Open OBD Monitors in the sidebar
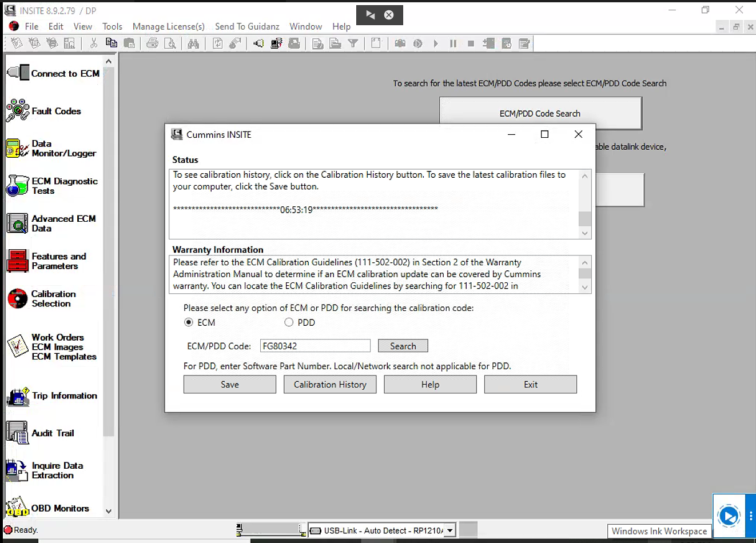The image size is (756, 543). [x=48, y=508]
